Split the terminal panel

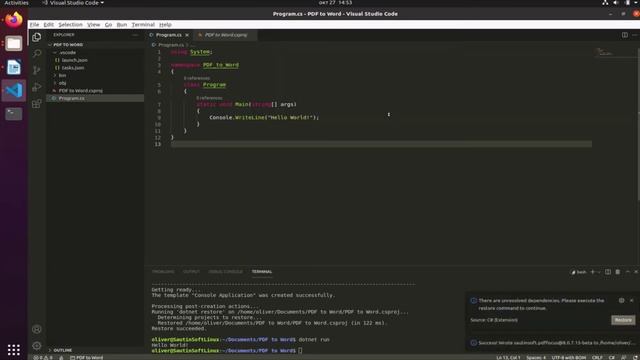608,272
